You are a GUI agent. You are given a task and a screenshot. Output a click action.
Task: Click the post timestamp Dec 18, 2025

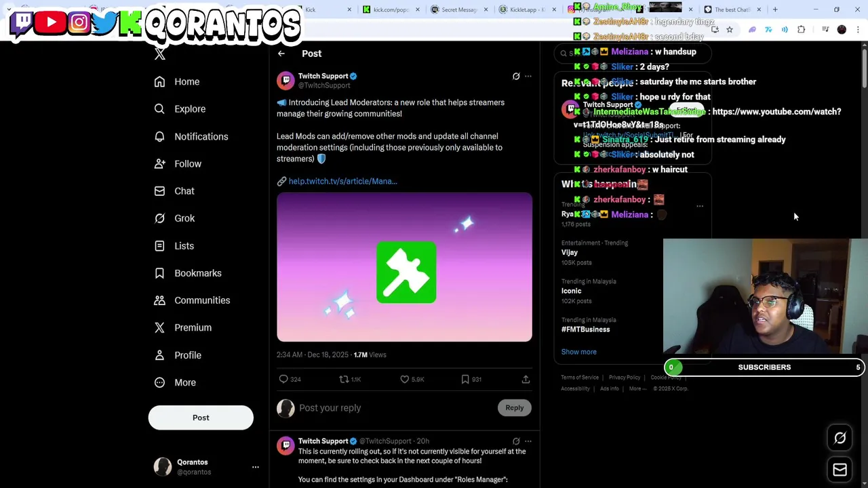click(x=312, y=354)
